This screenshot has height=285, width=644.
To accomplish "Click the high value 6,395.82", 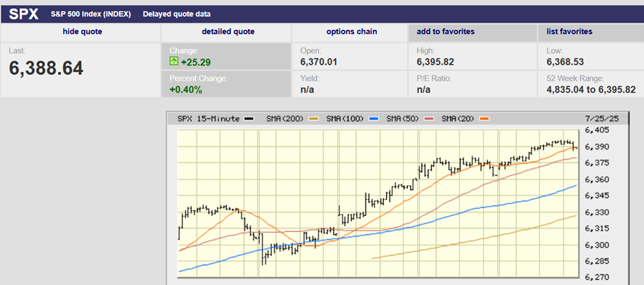I will (x=436, y=63).
